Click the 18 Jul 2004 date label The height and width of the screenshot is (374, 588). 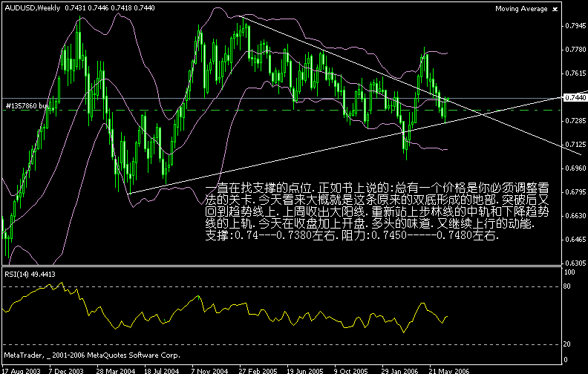[162, 370]
